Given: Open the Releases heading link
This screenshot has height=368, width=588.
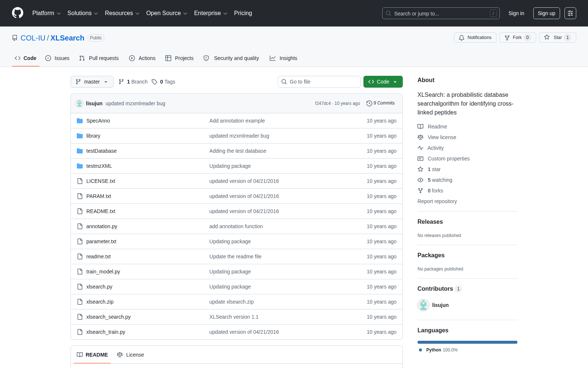Looking at the screenshot, I should (x=430, y=222).
